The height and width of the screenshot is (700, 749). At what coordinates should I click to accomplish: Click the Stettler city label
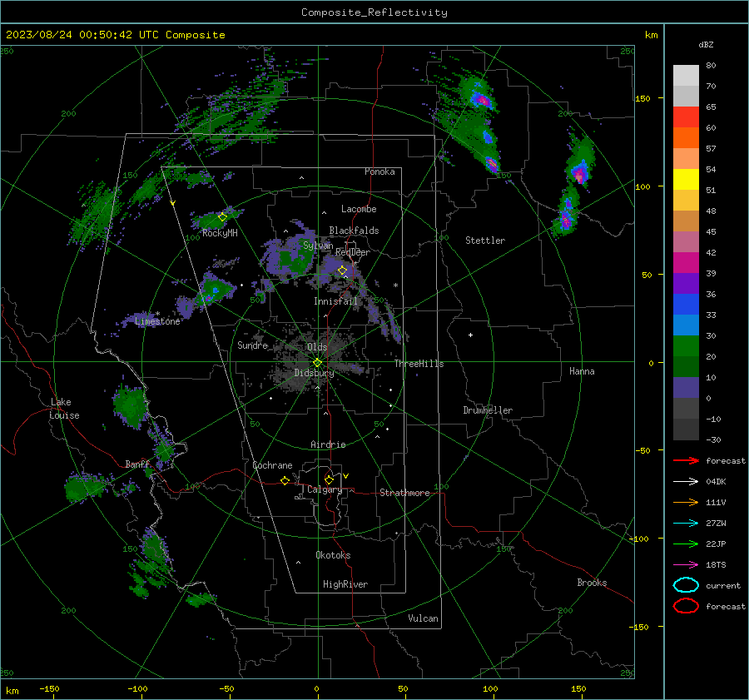point(485,241)
